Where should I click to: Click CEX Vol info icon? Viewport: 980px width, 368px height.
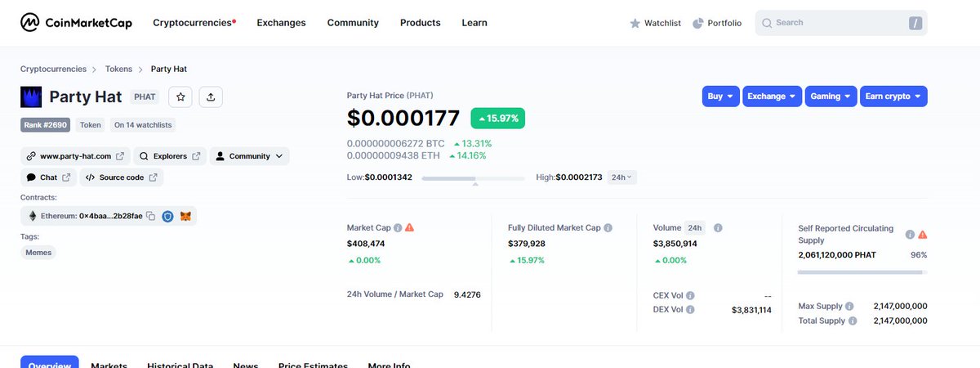(x=690, y=295)
